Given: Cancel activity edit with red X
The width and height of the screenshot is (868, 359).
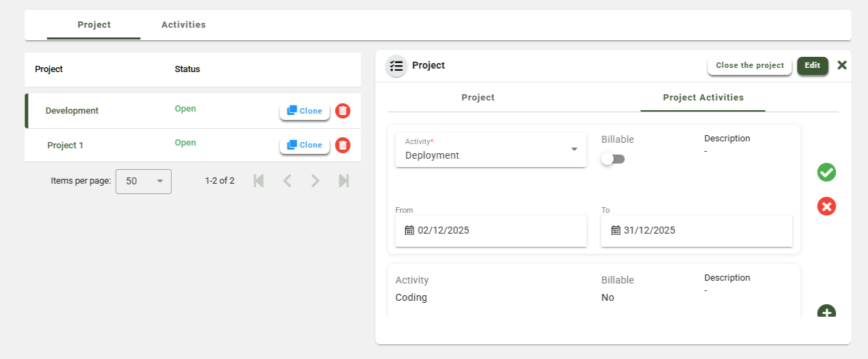Looking at the screenshot, I should tap(826, 207).
